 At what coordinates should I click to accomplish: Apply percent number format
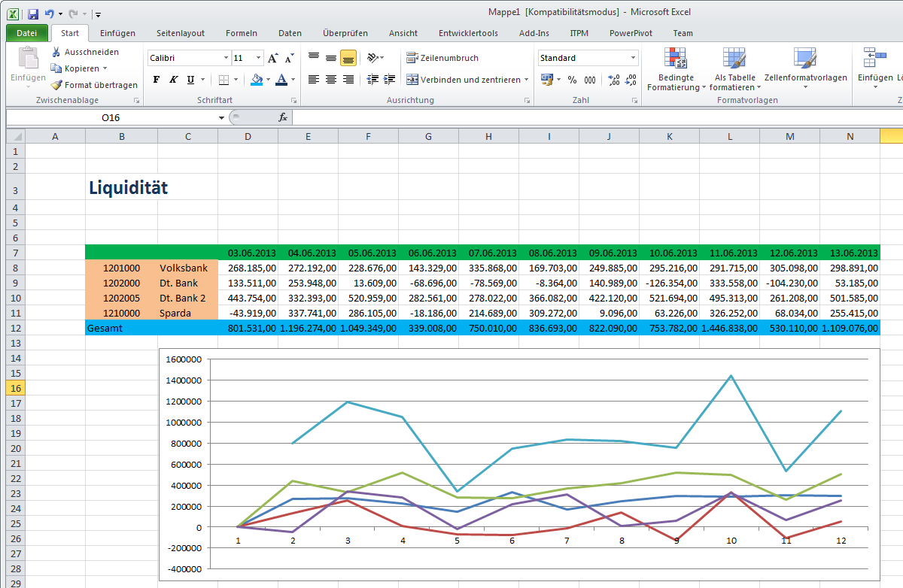(x=572, y=80)
